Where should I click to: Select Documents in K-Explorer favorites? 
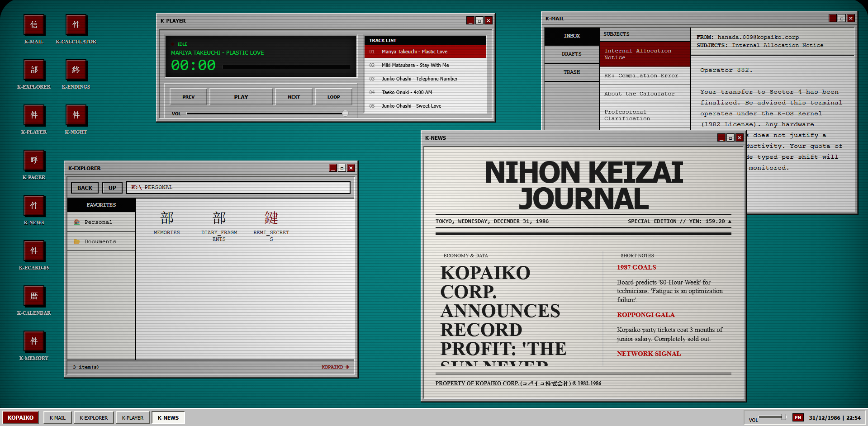tap(101, 241)
